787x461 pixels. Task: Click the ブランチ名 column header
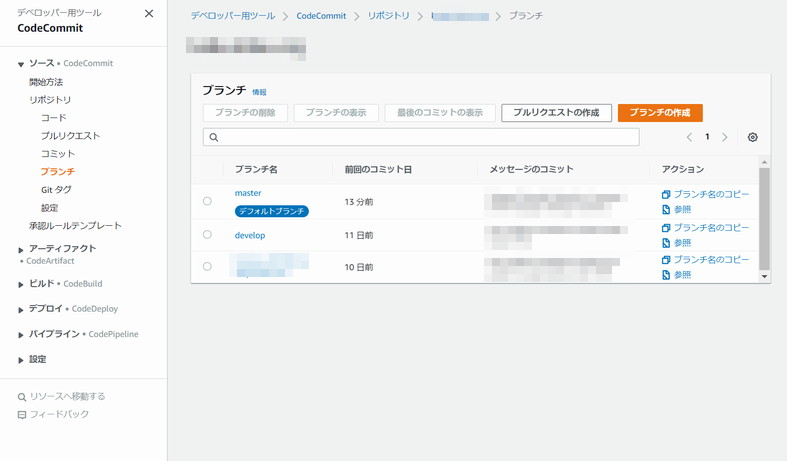coord(256,169)
